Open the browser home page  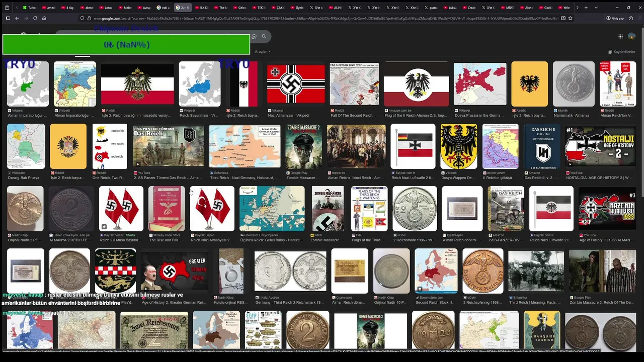click(x=44, y=18)
